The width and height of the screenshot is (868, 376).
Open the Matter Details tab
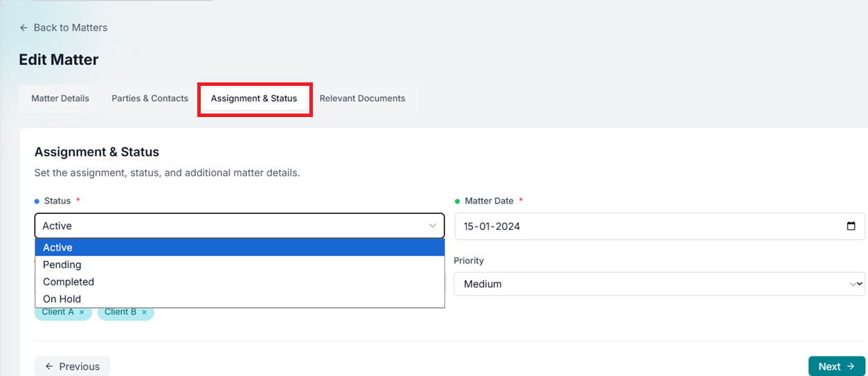[x=60, y=98]
